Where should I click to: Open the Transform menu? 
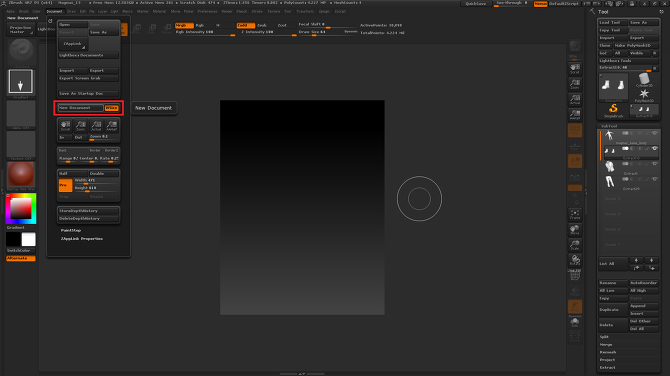tap(305, 12)
